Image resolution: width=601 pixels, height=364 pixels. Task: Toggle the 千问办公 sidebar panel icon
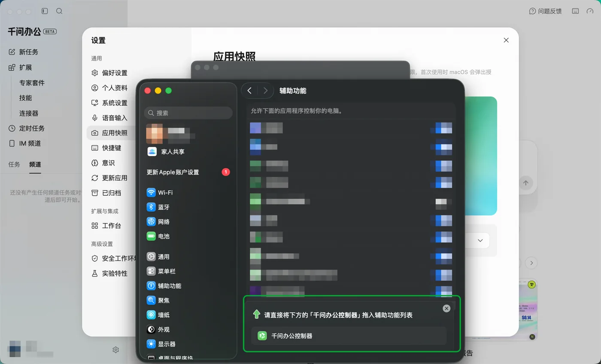tap(45, 11)
